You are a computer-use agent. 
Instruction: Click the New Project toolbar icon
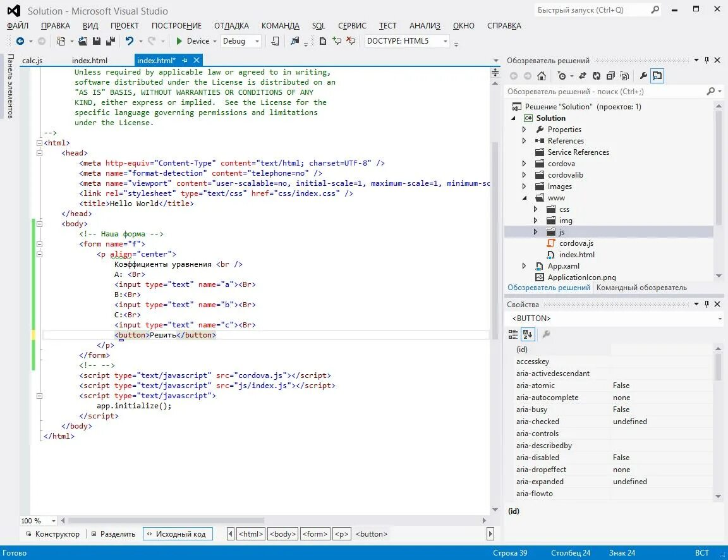pos(61,41)
